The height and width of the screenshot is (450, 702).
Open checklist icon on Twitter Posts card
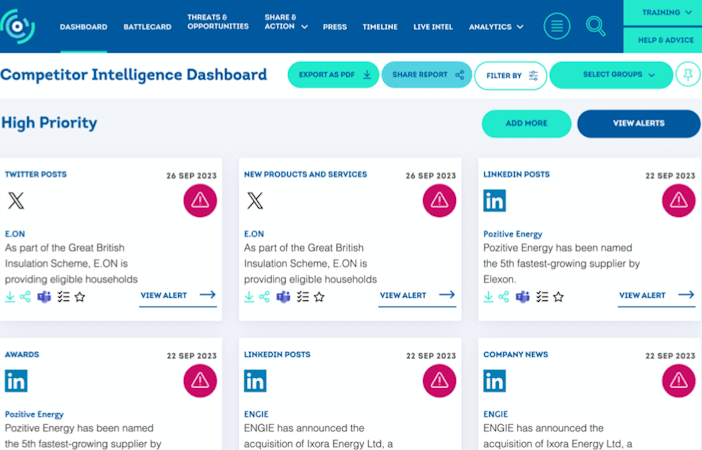(x=63, y=297)
